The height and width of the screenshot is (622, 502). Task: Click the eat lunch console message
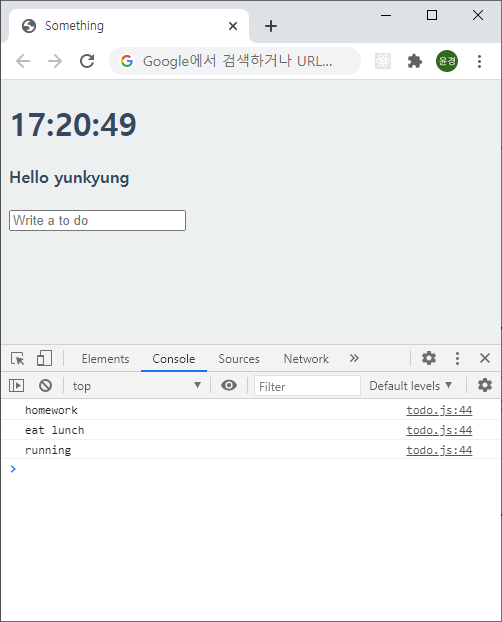coord(55,430)
